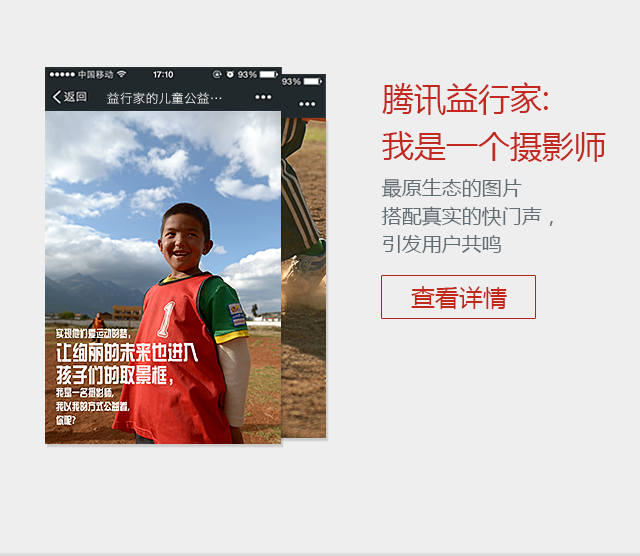Click the 腾讯益行家 red heading
The width and height of the screenshot is (640, 556).
[x=465, y=99]
